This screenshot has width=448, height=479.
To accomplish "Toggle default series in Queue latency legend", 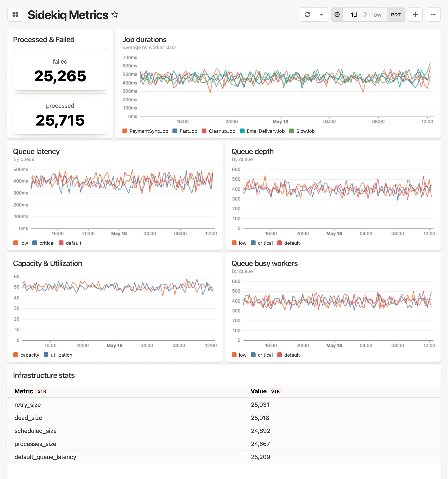I will pyautogui.click(x=70, y=243).
